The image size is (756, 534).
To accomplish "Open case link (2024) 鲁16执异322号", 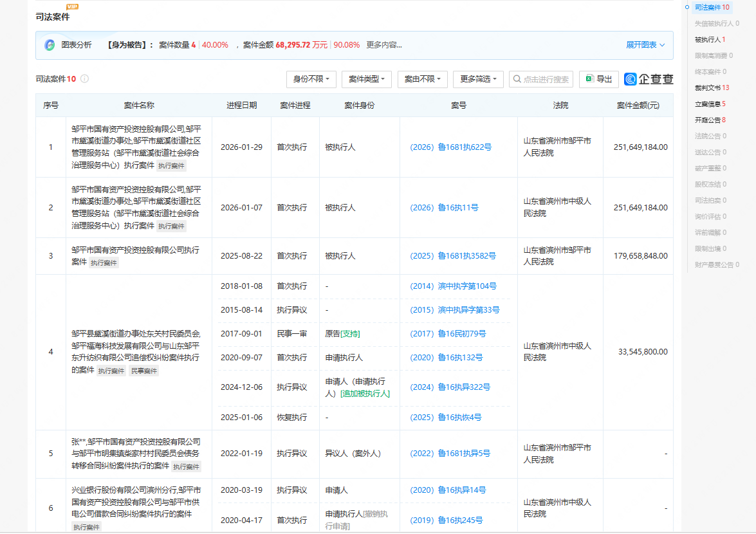I will point(450,387).
